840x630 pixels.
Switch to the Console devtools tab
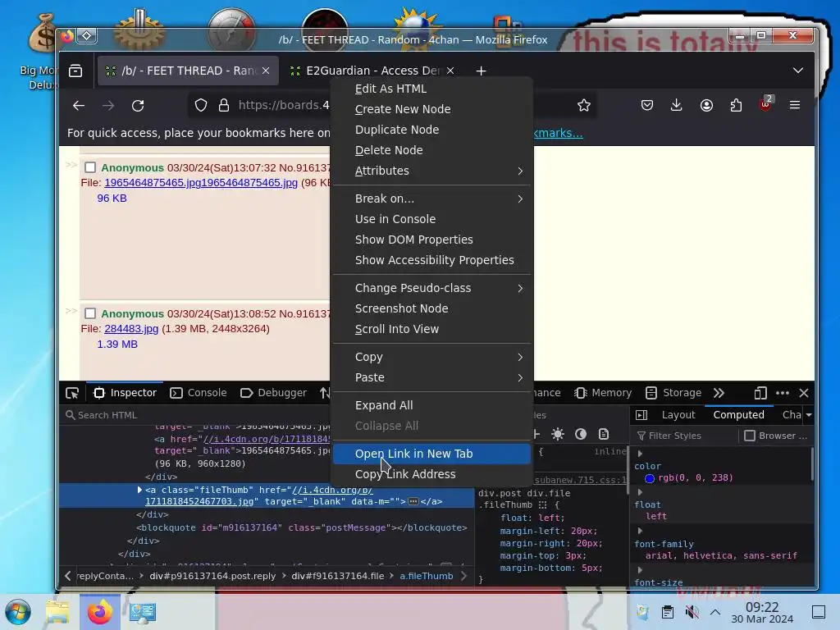(x=199, y=393)
